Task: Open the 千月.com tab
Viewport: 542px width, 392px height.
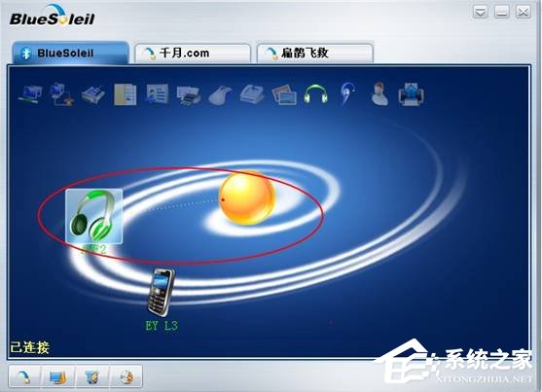Action: [x=193, y=53]
